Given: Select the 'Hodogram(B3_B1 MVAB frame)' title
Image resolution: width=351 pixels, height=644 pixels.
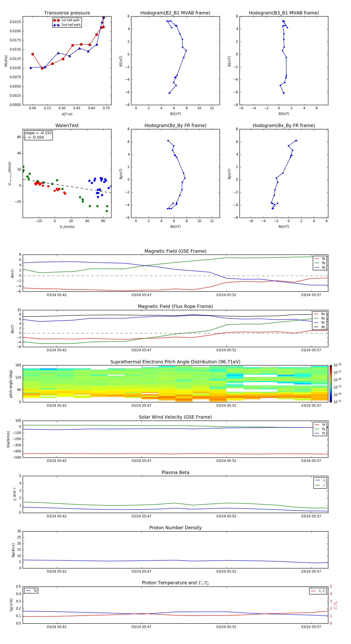Looking at the screenshot, I should click(284, 13).
